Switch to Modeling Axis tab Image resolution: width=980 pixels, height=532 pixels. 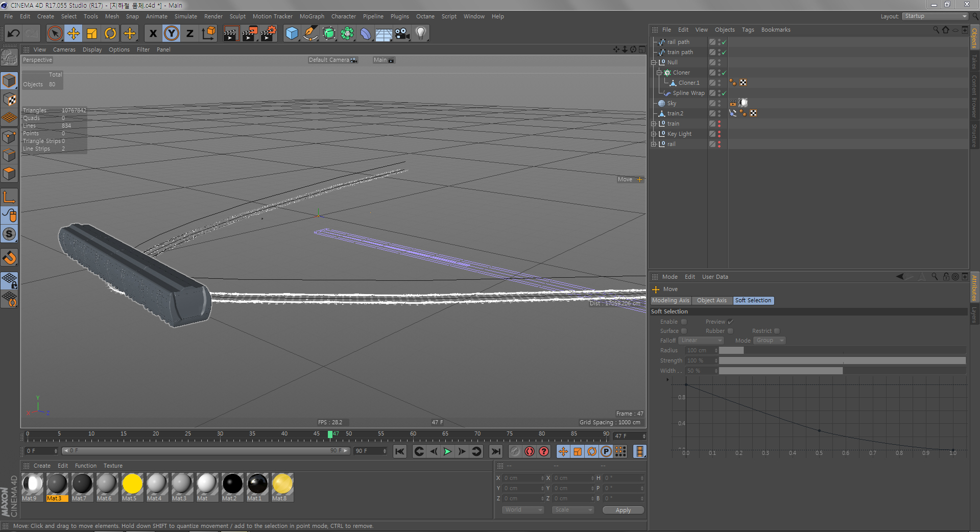tap(671, 300)
